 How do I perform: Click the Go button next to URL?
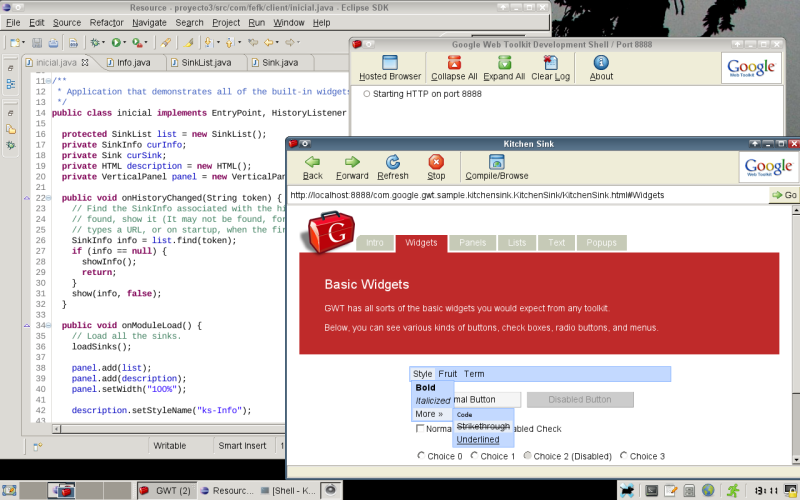coord(784,195)
